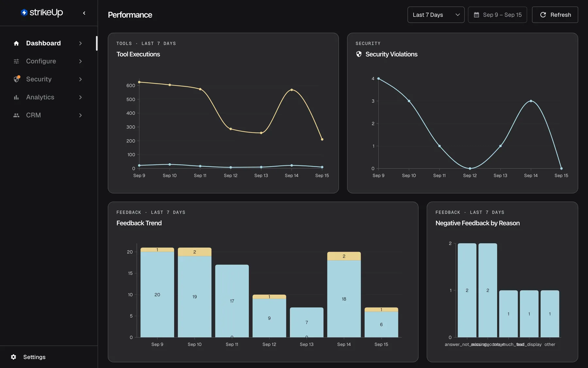
Task: Click the Sep 13 bar in Feedback Trend
Action: (x=306, y=322)
